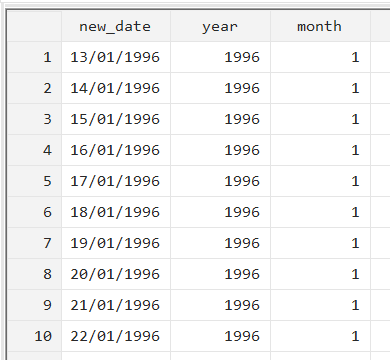The height and width of the screenshot is (360, 390).
Task: Click the cell containing 13/01/1996
Action: tap(116, 57)
